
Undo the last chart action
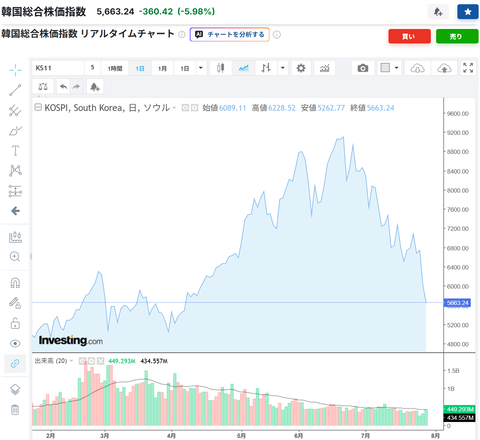click(x=63, y=87)
